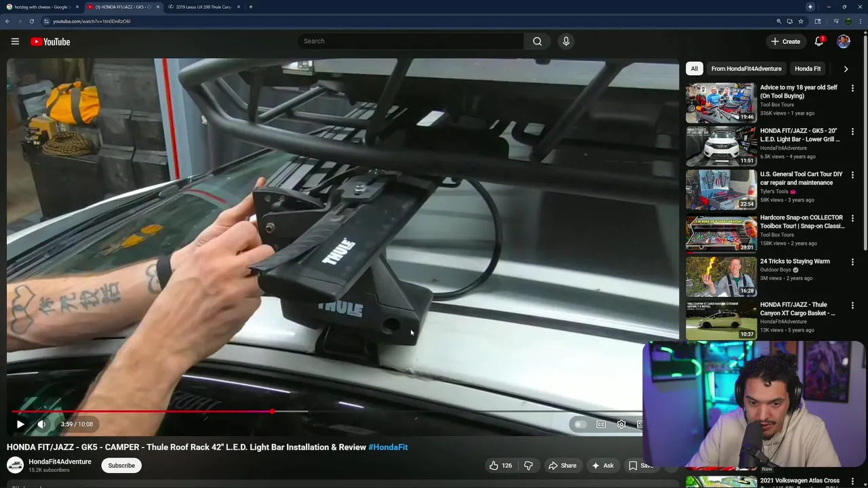Open the Tool Box Tours channel under Advice video
Screen dimensions: 868x488
[x=776, y=104]
